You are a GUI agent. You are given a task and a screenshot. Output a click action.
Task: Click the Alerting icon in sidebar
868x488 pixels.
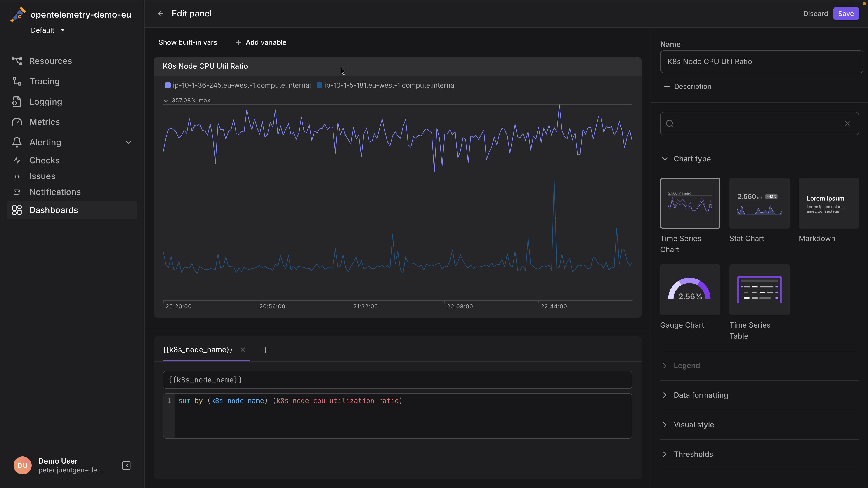pyautogui.click(x=16, y=142)
